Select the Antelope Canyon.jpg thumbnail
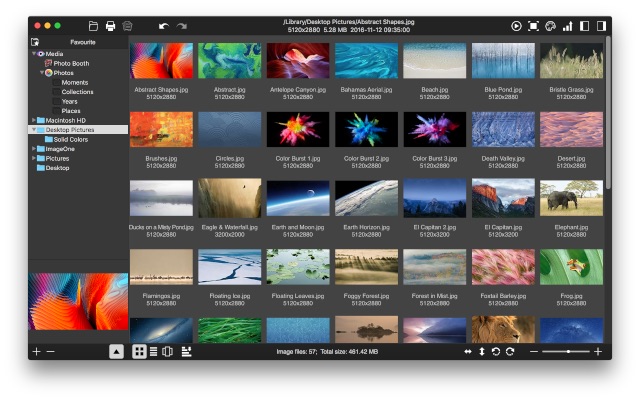This screenshot has height=400, width=640. click(x=298, y=61)
